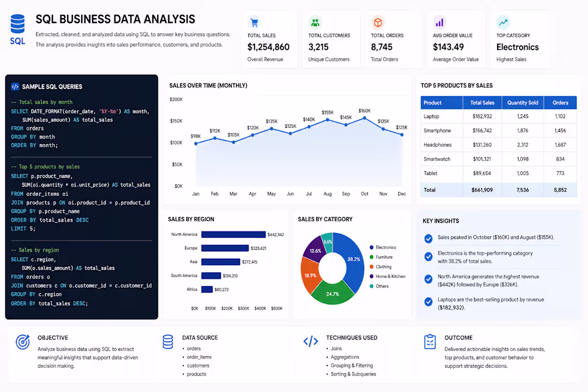Click the Product column header
This screenshot has width=588, height=392.
pyautogui.click(x=442, y=103)
